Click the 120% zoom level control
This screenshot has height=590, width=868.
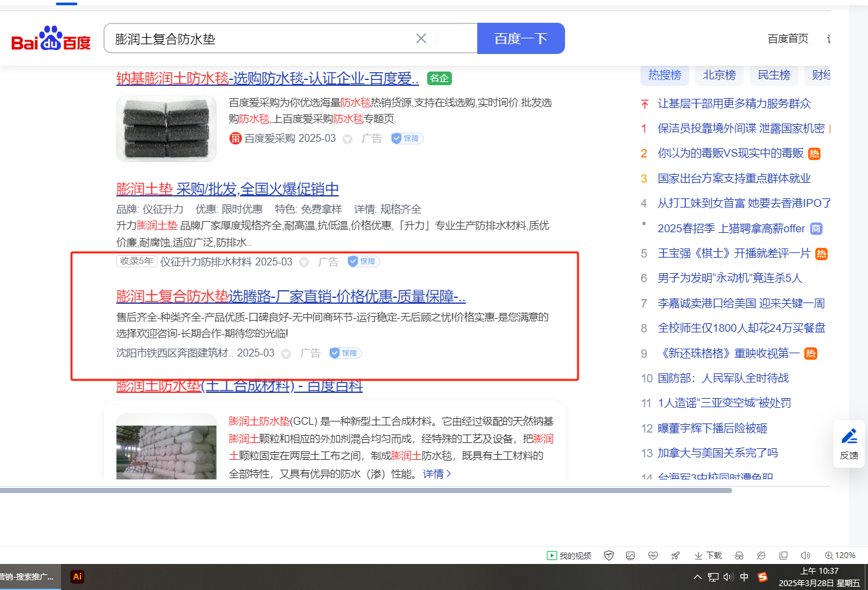coord(840,556)
